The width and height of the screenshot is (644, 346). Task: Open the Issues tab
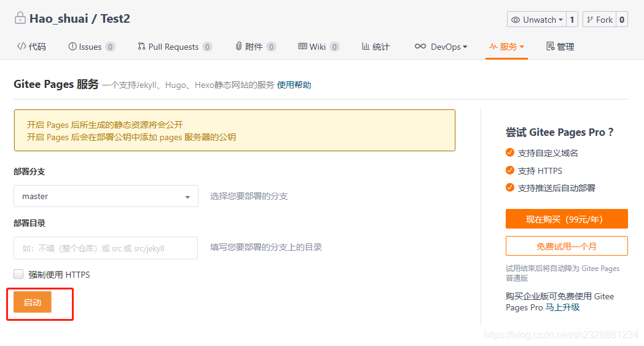coord(92,47)
